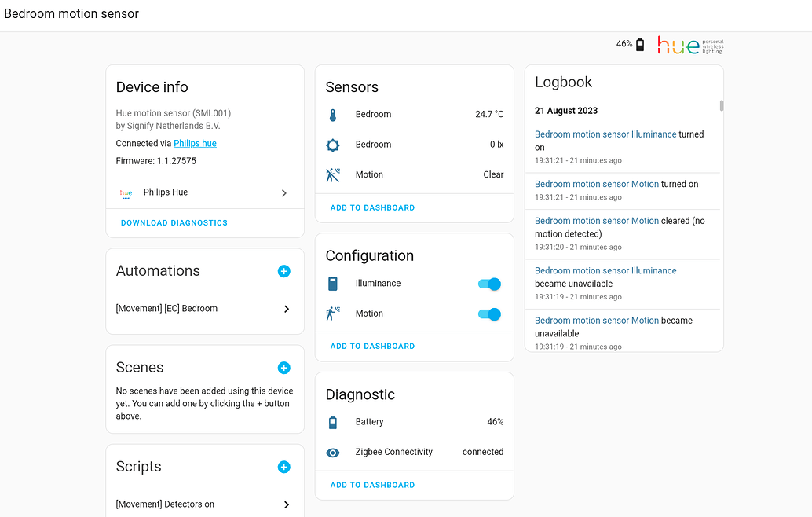Click the 46% battery indicator at top
812x517 pixels.
(x=628, y=44)
